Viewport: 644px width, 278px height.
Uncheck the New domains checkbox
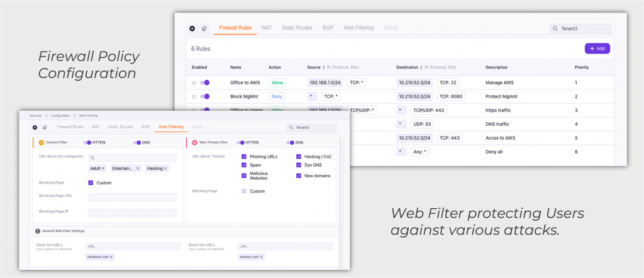click(x=299, y=175)
